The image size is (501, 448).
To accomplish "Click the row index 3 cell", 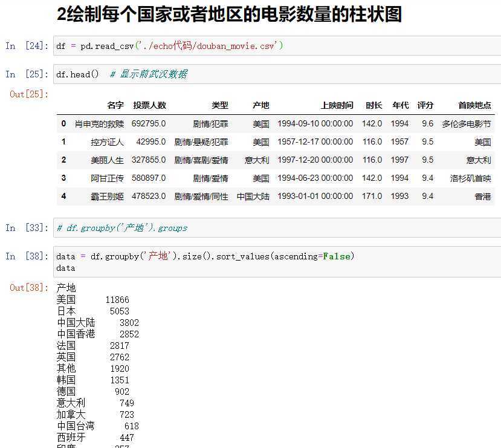I will pyautogui.click(x=63, y=178).
